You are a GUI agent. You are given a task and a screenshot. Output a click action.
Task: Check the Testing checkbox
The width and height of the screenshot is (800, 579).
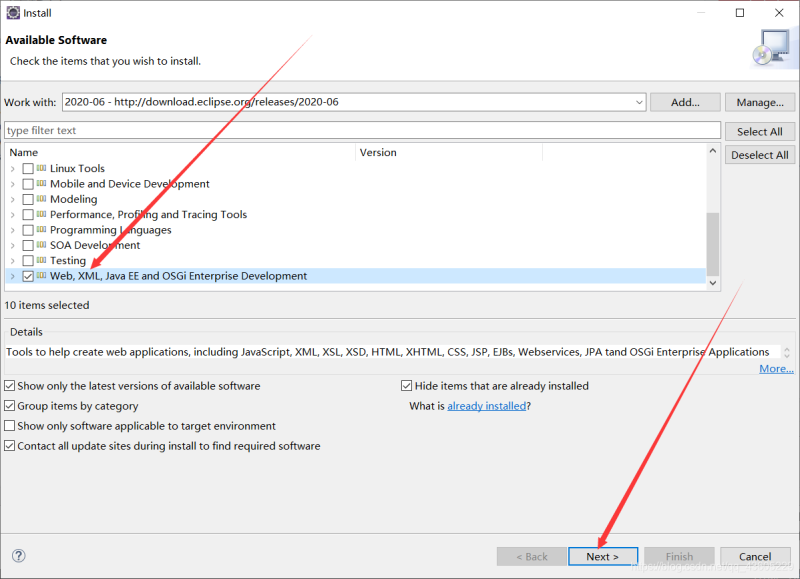(x=28, y=261)
